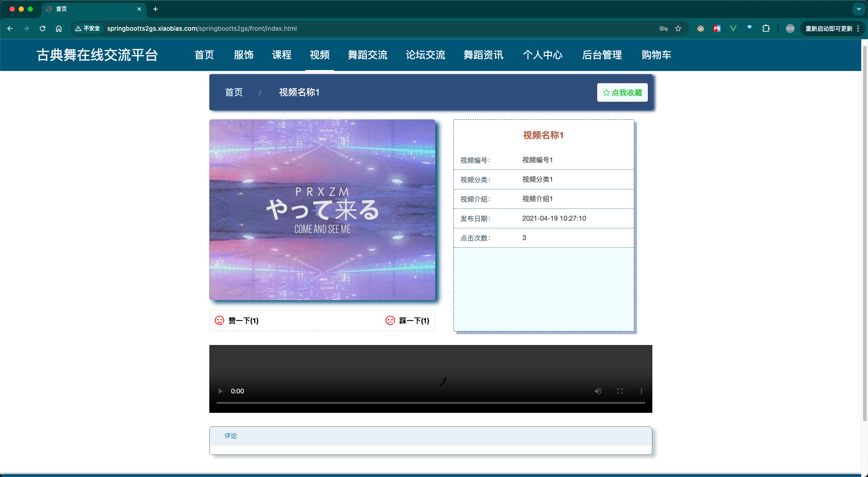Screen dimensions: 868x477
Task: Enter fullscreen in the video player
Action: coord(620,391)
